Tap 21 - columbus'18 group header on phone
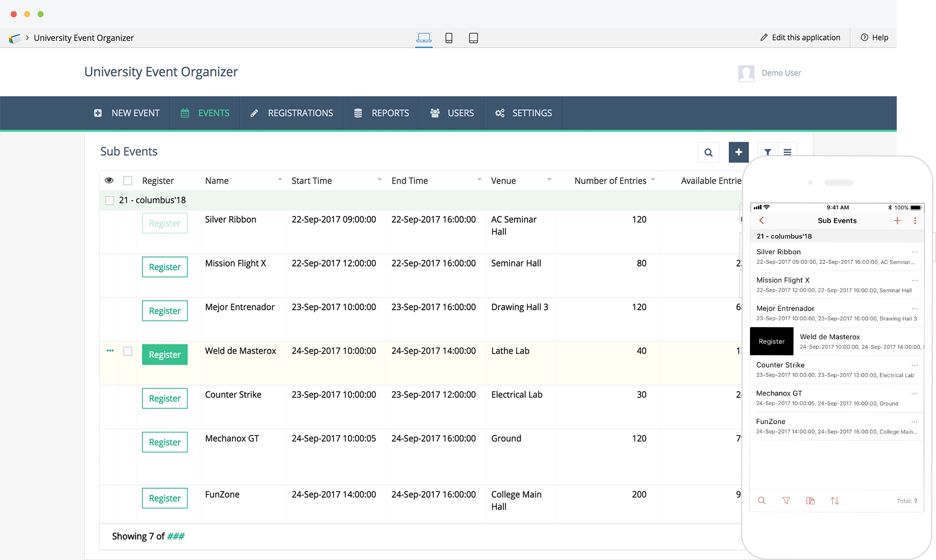 pyautogui.click(x=837, y=236)
